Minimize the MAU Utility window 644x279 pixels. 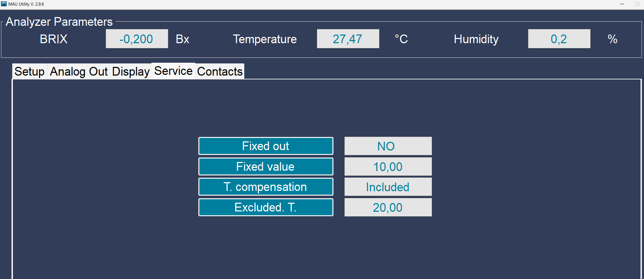tap(622, 4)
